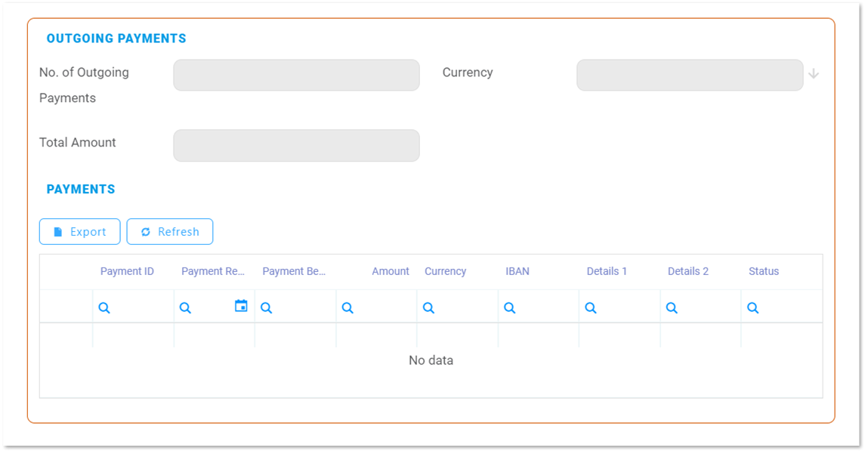Open the calendar date picker icon
The height and width of the screenshot is (454, 868).
click(x=241, y=306)
